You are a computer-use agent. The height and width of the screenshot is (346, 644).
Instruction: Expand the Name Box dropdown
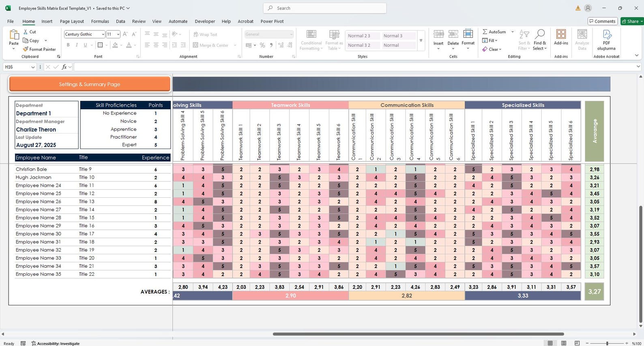point(33,67)
